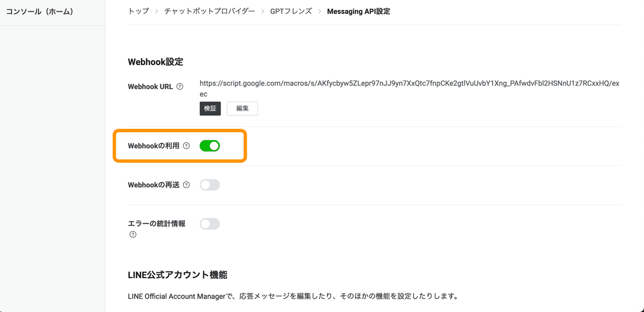
Task: Enable the Webhookの再送 toggle
Action: point(210,185)
